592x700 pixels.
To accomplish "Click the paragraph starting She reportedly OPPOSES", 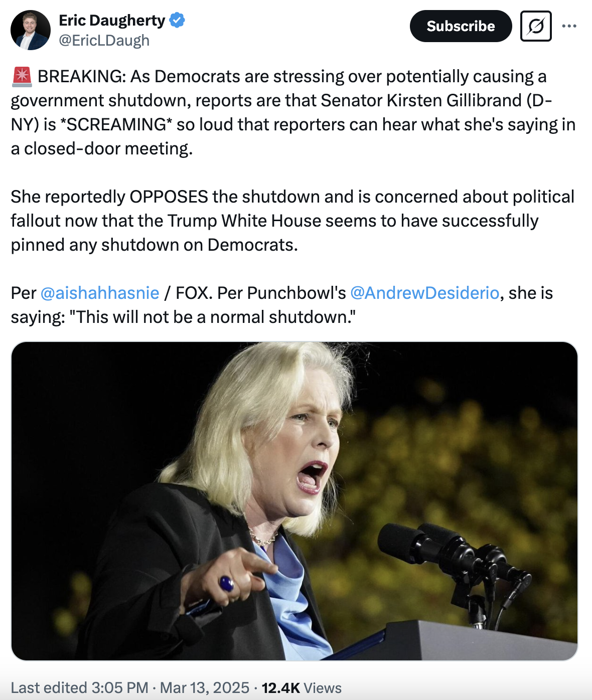I will (292, 221).
